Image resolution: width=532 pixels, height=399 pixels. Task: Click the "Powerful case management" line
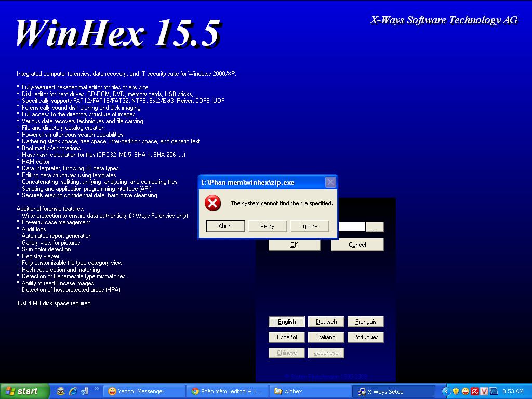coord(56,222)
